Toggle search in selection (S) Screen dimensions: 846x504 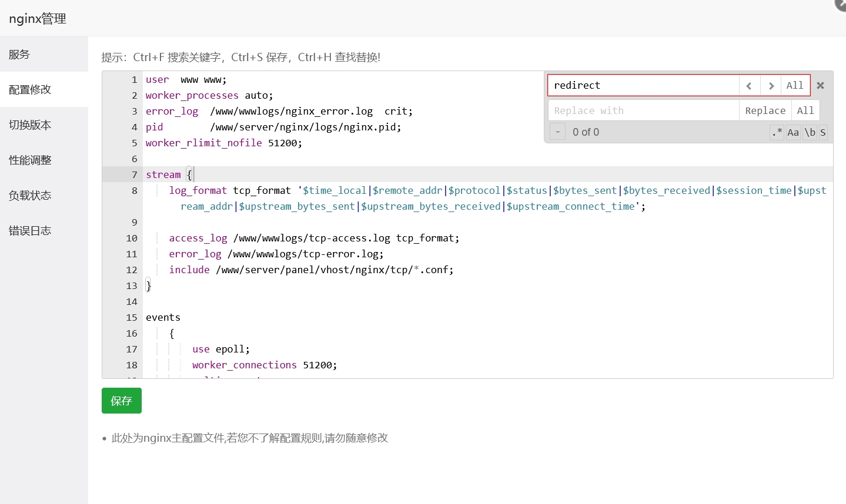tap(823, 132)
